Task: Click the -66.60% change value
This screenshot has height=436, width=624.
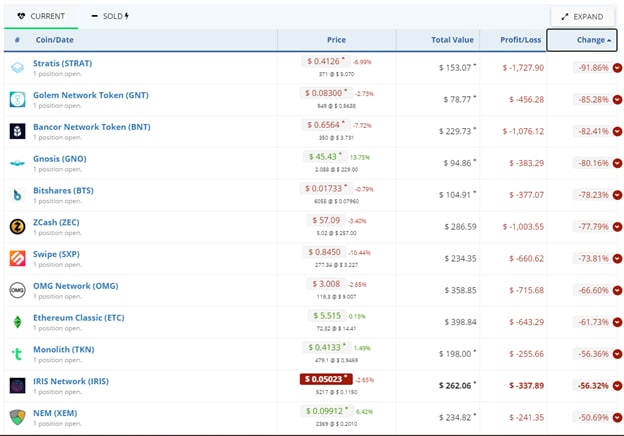Action: click(593, 290)
